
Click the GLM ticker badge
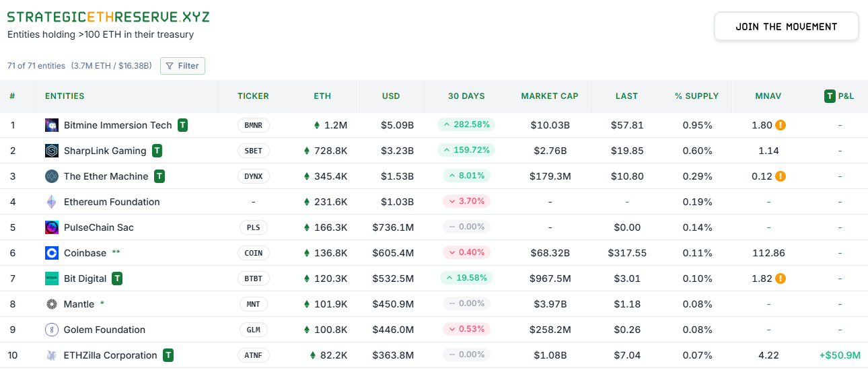(x=253, y=330)
